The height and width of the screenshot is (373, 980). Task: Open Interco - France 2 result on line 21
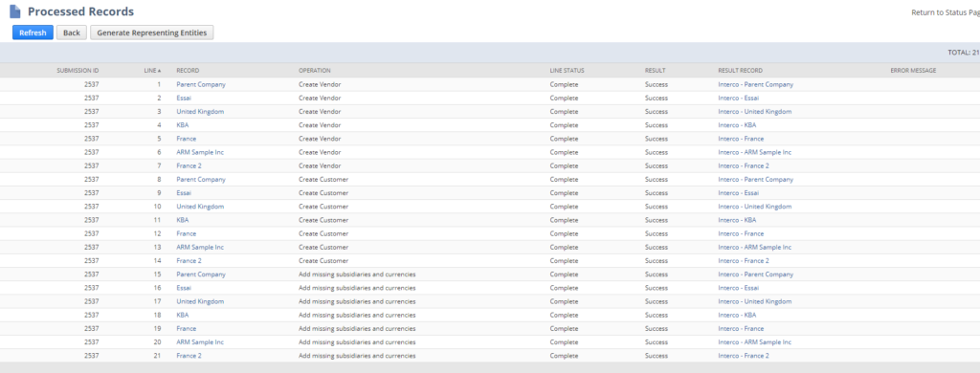tap(744, 356)
